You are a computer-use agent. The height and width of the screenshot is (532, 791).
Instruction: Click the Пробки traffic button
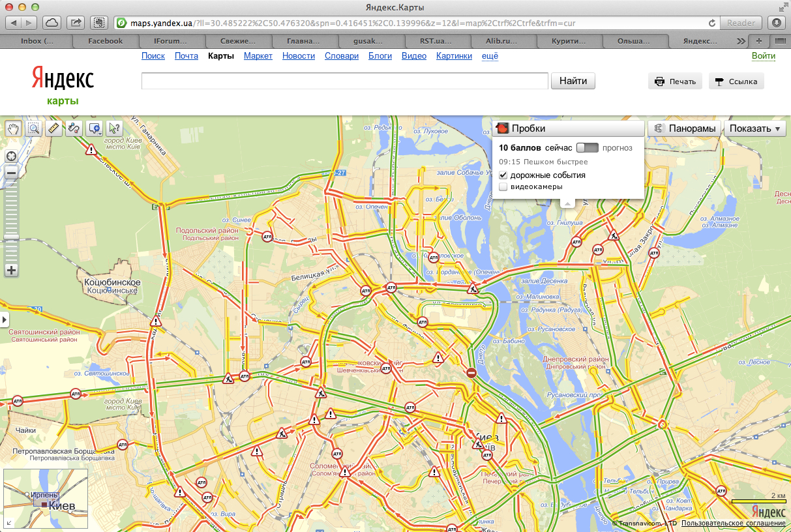(x=568, y=128)
